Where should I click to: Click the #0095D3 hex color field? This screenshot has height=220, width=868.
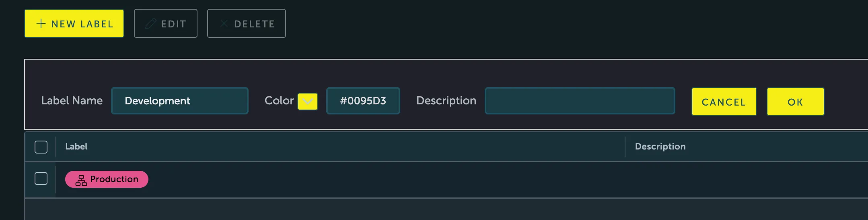click(363, 101)
